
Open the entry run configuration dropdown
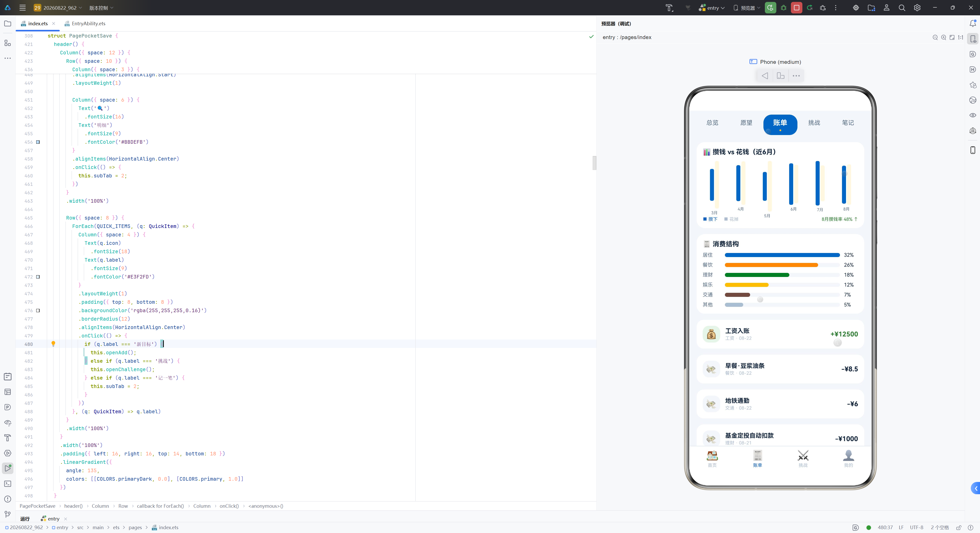[712, 8]
